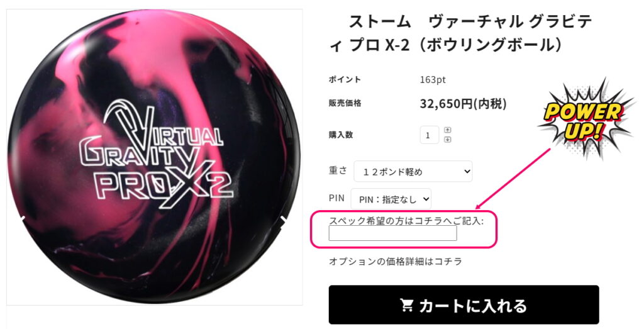Click the スペック希望の方はコチラへご記入 label

point(406,221)
